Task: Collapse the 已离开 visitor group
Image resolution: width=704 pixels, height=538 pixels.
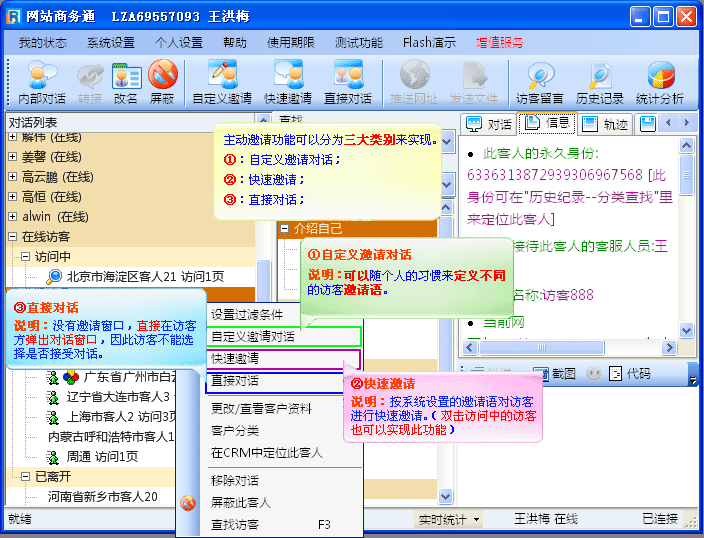Action: pos(25,476)
